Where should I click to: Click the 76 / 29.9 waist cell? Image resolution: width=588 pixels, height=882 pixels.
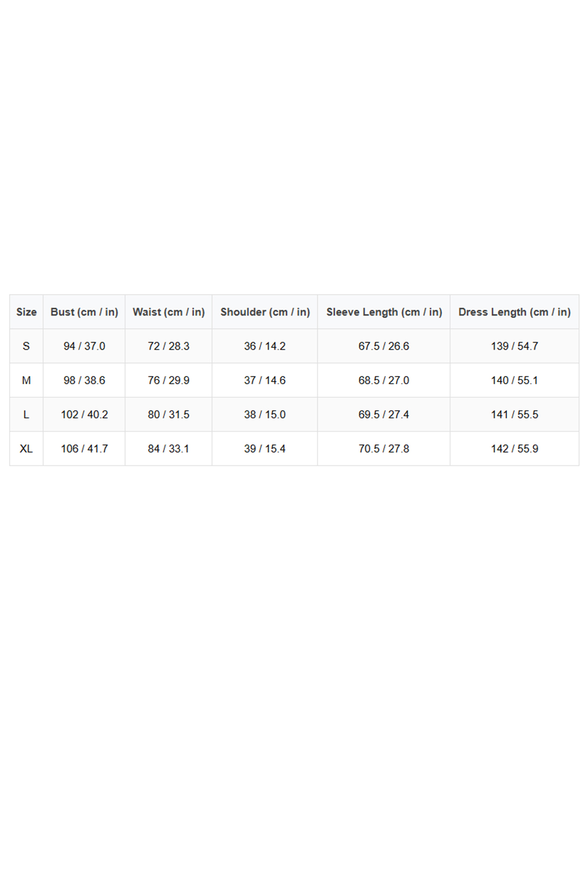[x=169, y=380]
